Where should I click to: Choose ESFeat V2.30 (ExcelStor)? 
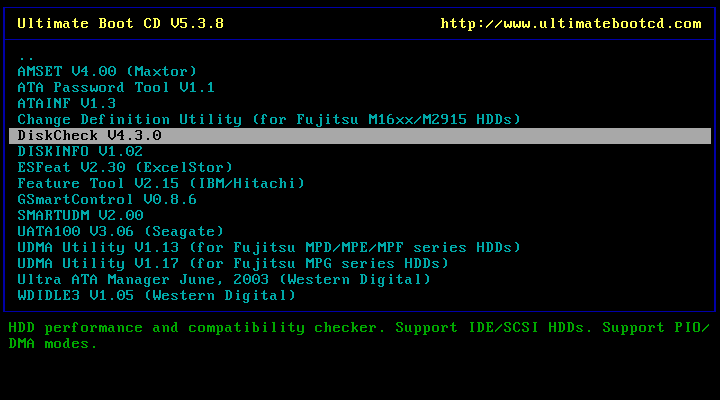pos(125,168)
